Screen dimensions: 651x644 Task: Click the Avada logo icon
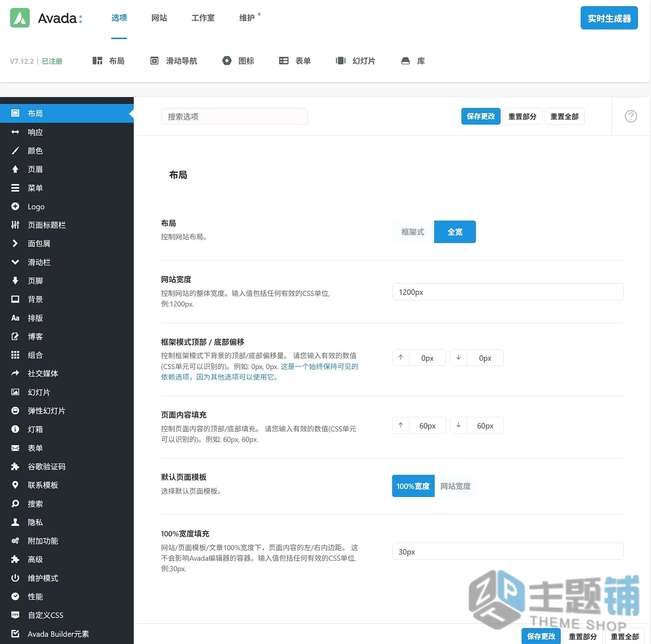click(20, 18)
